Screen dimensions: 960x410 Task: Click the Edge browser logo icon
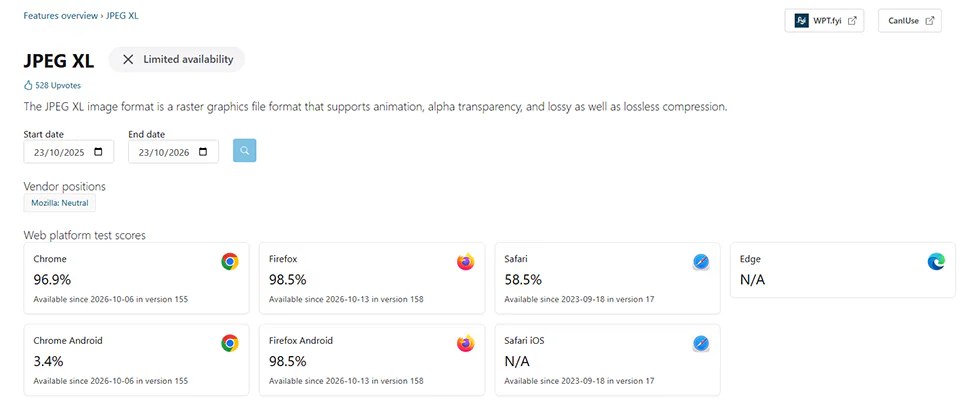pos(936,262)
